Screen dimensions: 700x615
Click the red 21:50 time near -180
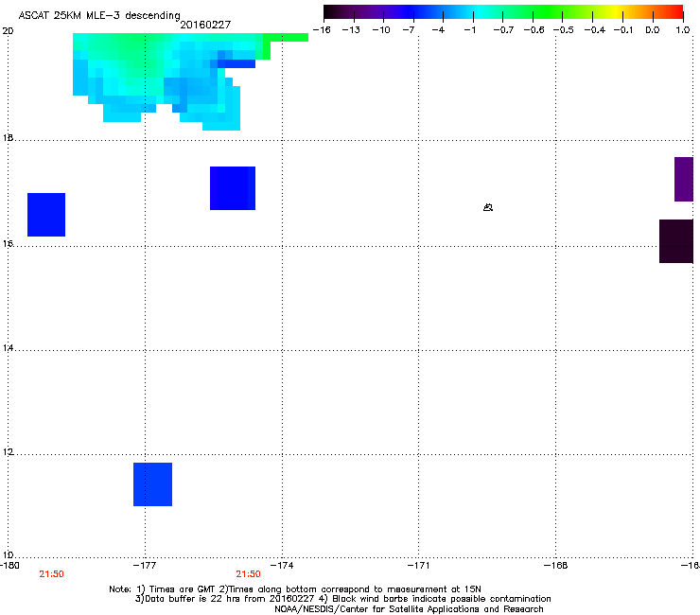coord(51,574)
